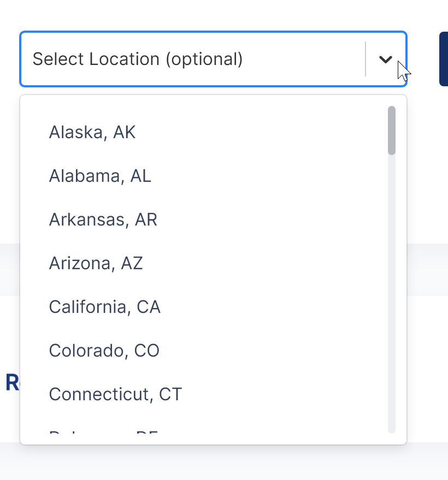The height and width of the screenshot is (480, 448).
Task: Click the dropdown list scrollbar thumb
Action: click(x=391, y=130)
